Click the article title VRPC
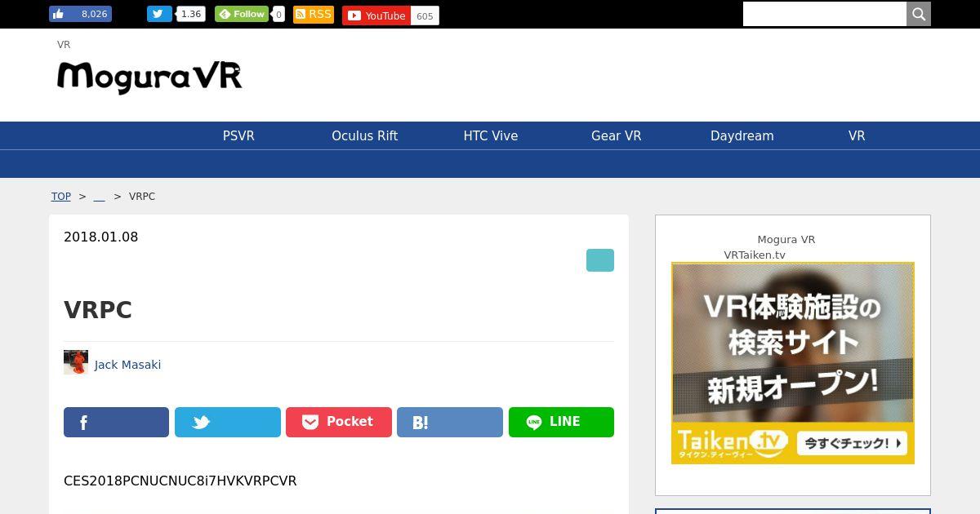Screen dimensions: 980x514 click(x=98, y=310)
